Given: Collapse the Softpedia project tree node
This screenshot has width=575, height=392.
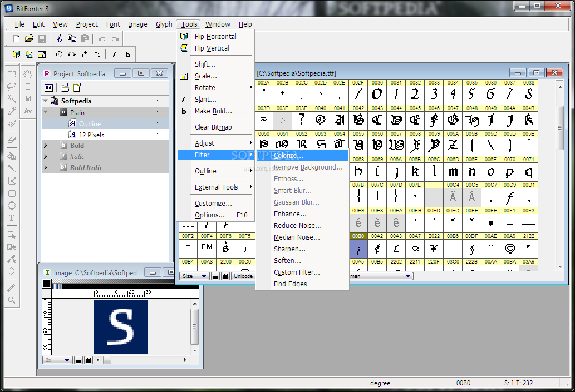Looking at the screenshot, I should (x=46, y=101).
